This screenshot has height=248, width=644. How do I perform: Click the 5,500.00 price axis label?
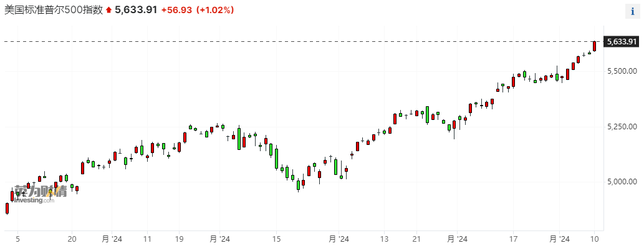click(x=622, y=71)
